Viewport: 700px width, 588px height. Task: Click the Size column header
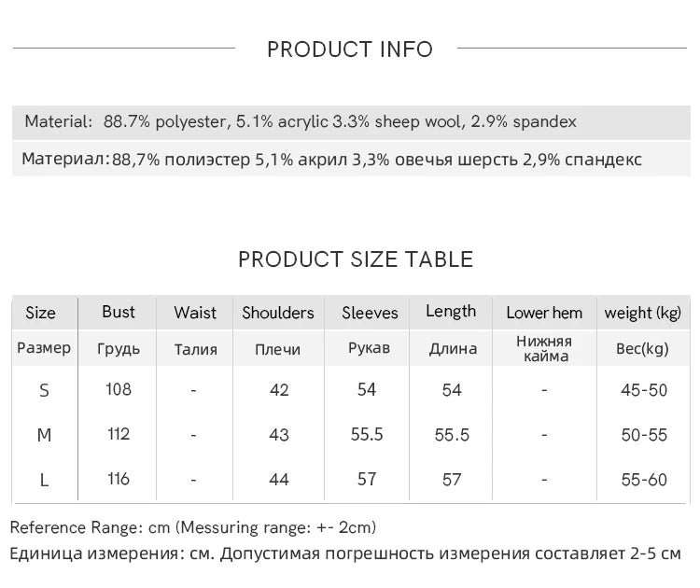[41, 313]
